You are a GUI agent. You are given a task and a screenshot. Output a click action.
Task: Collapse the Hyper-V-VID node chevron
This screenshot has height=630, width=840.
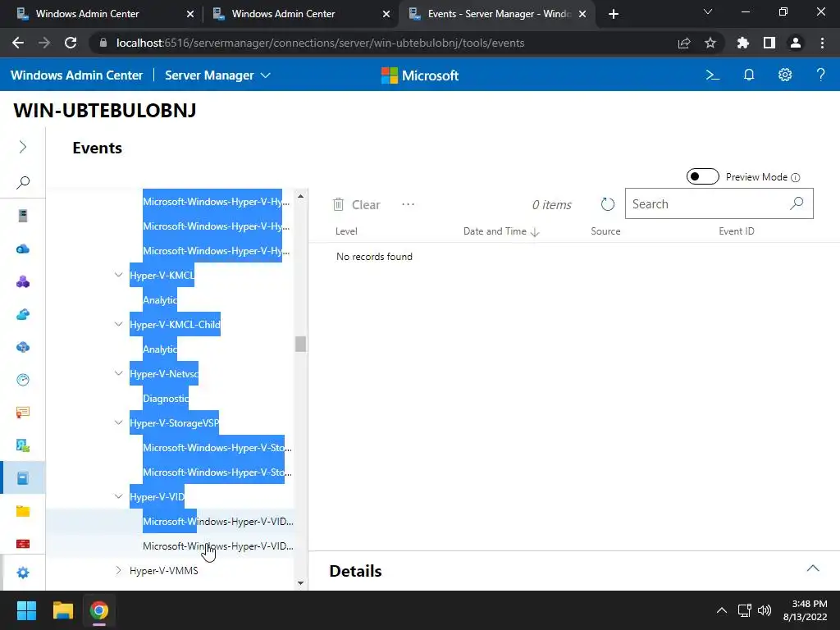118,496
